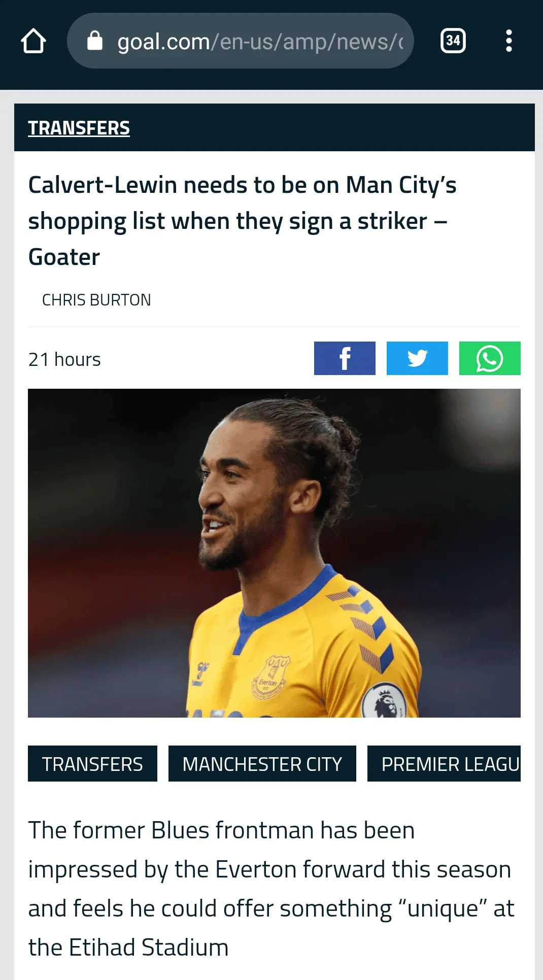Screen dimensions: 543x980
Task: Click the Calvert-Lewin player photo
Action: pyautogui.click(x=274, y=553)
